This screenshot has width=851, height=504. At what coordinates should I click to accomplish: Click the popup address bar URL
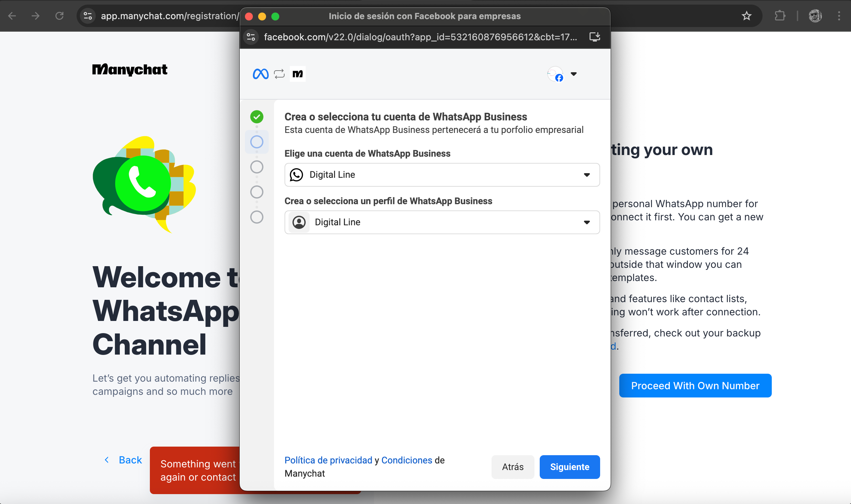point(421,37)
